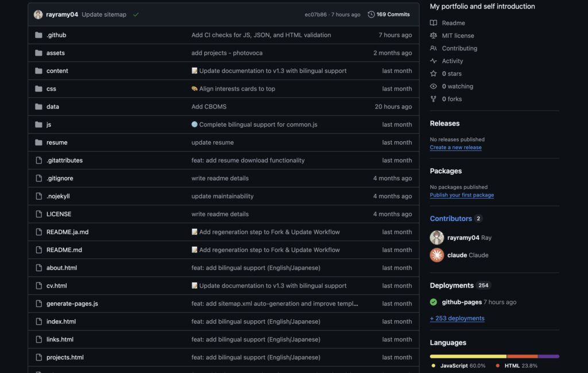
Task: Click 'Publish your first package' link
Action: click(x=462, y=195)
